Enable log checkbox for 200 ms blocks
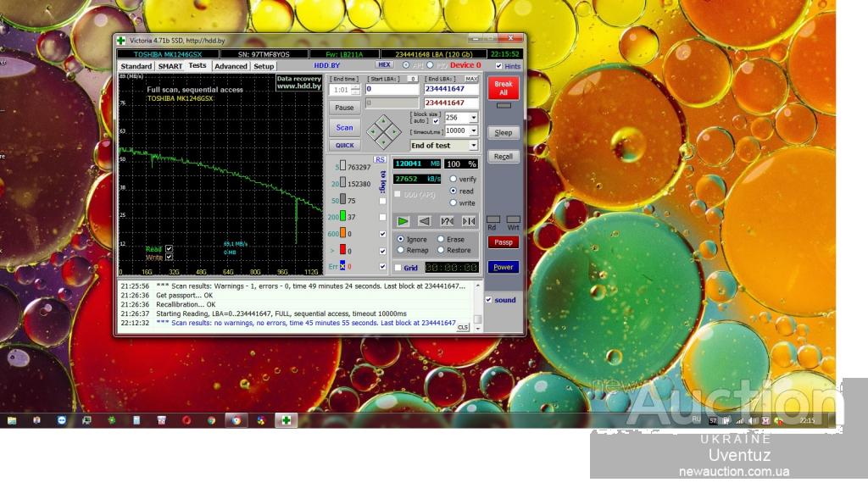Viewport: 868px width, 488px height. tap(382, 217)
